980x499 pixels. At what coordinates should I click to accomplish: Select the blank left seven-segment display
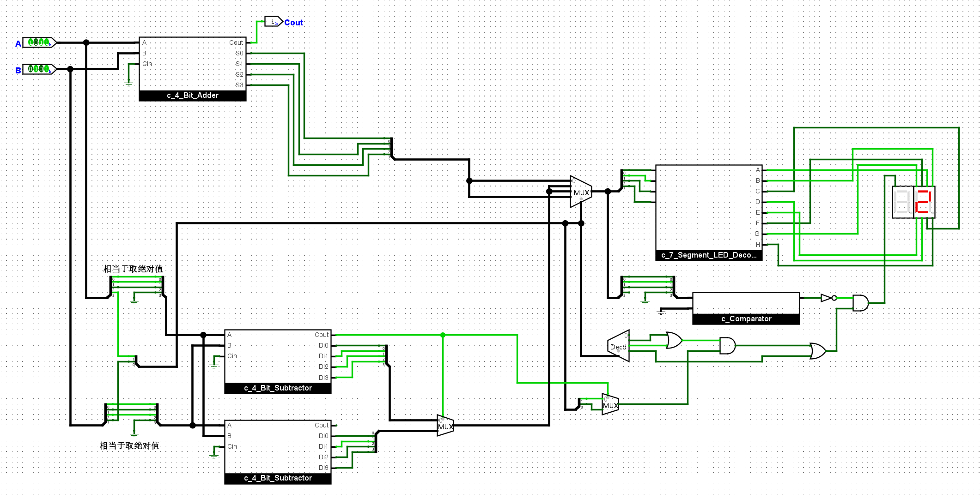click(902, 202)
